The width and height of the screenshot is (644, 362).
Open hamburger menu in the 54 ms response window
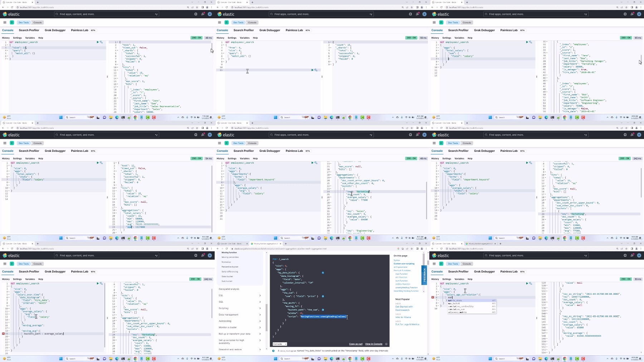pos(5,143)
